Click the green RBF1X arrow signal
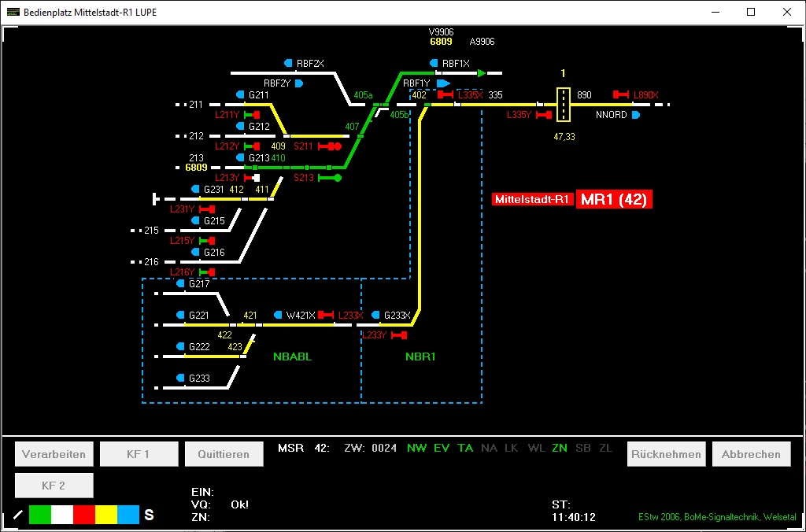Viewport: 806px width, 532px height. (482, 73)
